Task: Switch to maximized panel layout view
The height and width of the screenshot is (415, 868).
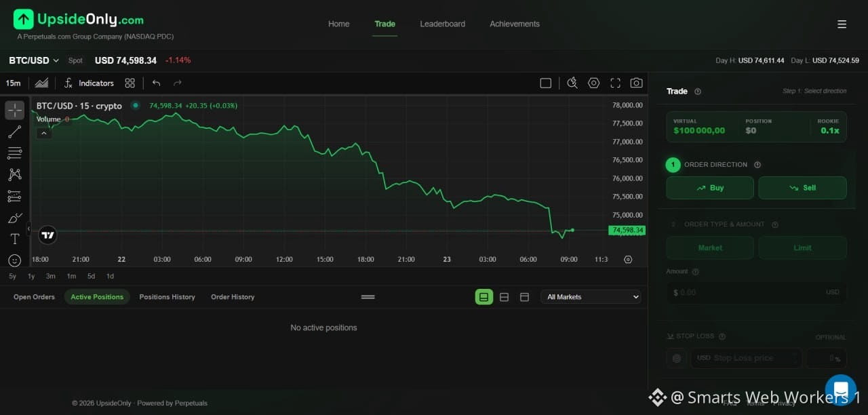Action: [x=524, y=297]
